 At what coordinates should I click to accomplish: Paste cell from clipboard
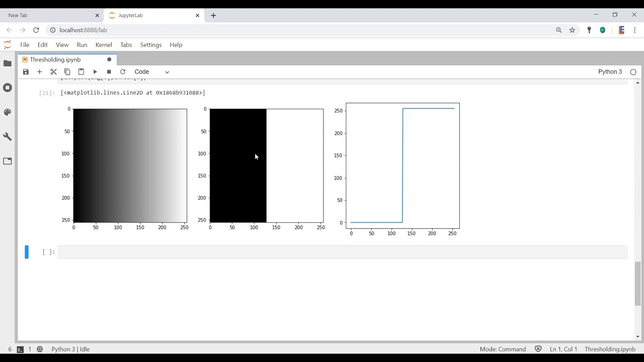tap(81, 72)
